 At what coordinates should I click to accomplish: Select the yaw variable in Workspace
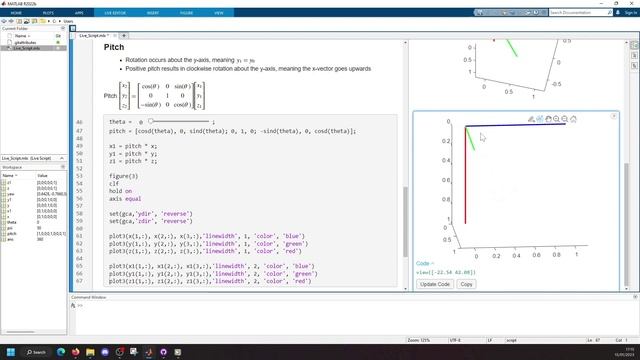tap(10, 194)
